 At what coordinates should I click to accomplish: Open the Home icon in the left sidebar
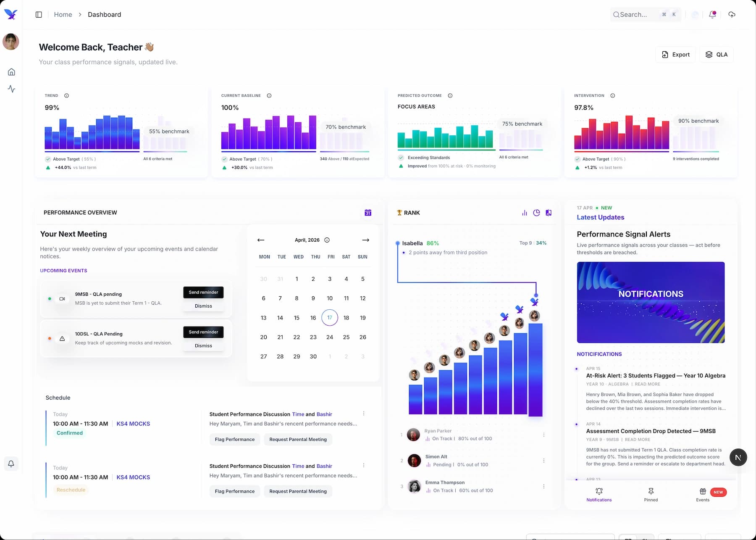tap(11, 71)
